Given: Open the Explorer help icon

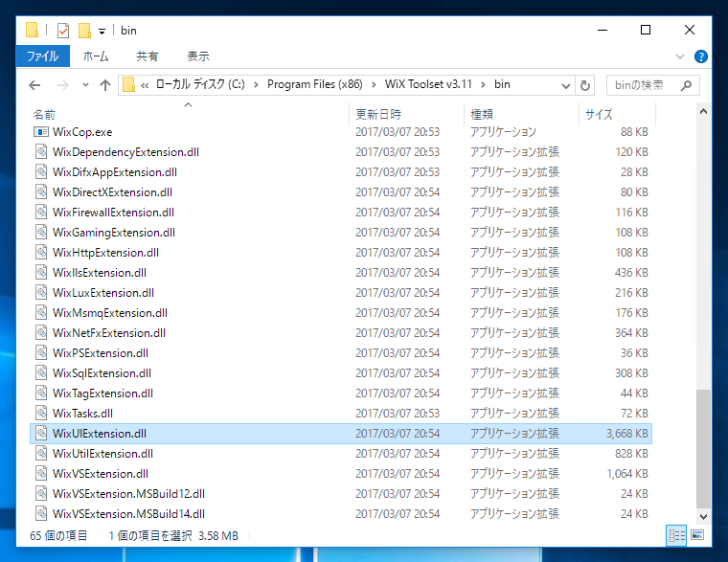Looking at the screenshot, I should tap(700, 56).
